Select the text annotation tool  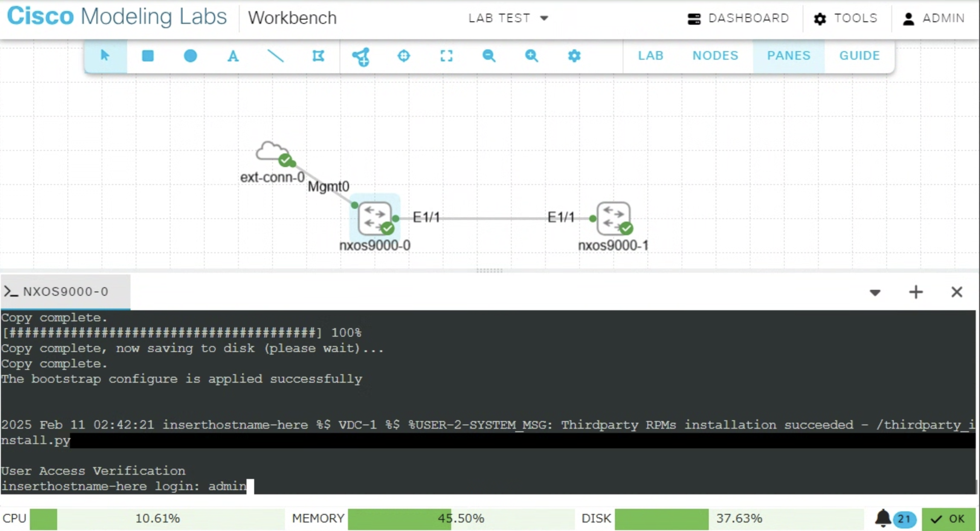pos(233,56)
